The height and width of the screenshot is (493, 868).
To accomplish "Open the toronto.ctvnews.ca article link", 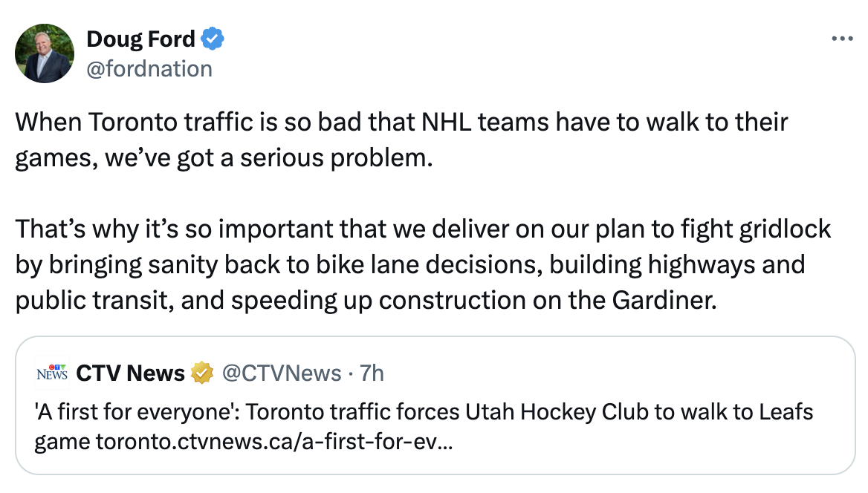I will click(275, 443).
